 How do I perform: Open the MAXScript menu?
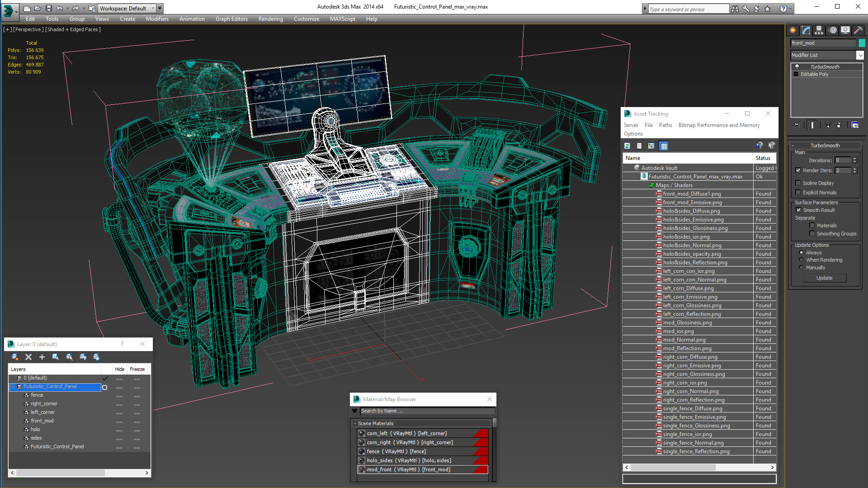(x=342, y=19)
